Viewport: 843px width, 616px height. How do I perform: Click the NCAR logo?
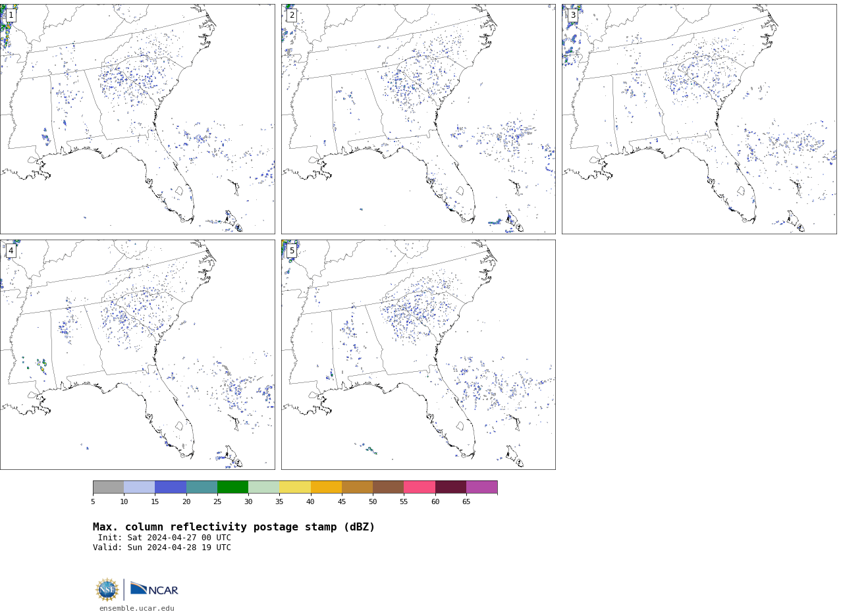pos(154,589)
